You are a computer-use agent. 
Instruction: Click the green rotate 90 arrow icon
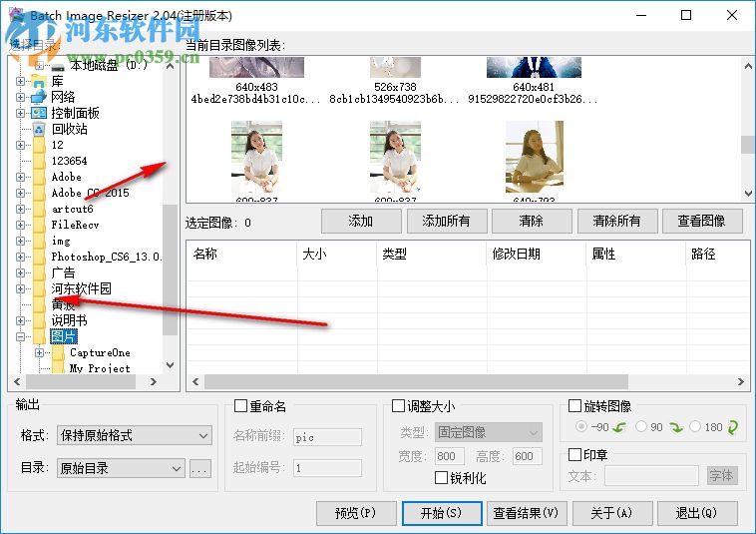click(676, 427)
